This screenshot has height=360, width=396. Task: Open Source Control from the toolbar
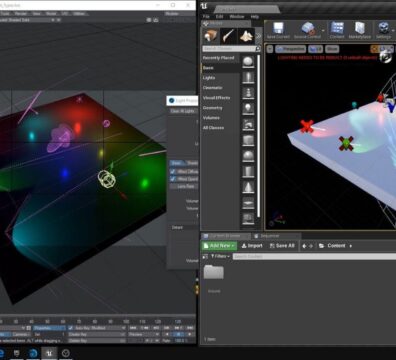(308, 29)
